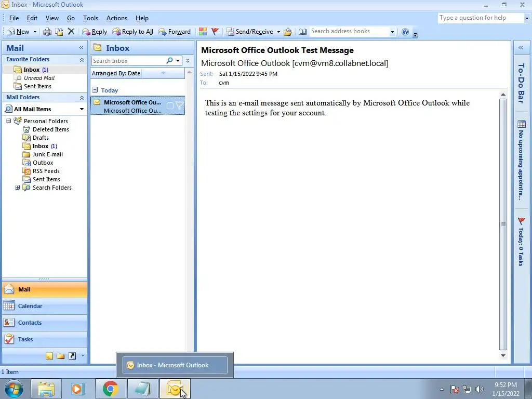Forward the selected message
This screenshot has height=399, width=532.
click(175, 32)
